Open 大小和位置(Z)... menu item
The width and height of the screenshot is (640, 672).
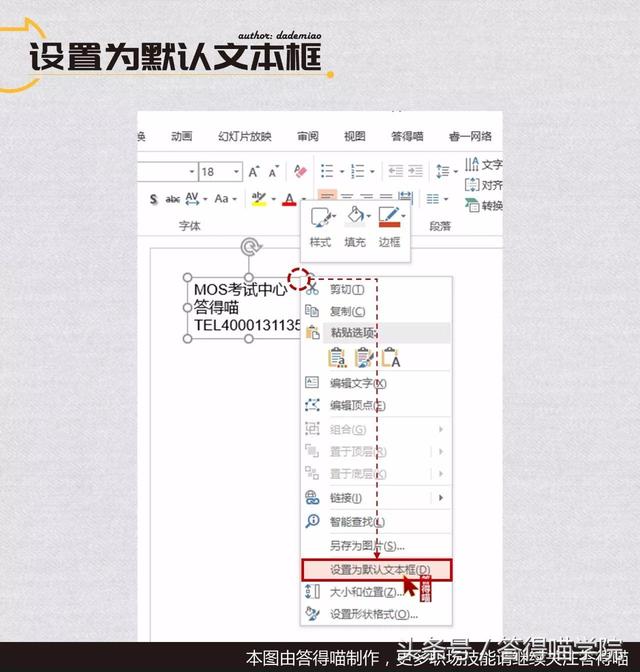coord(376,592)
